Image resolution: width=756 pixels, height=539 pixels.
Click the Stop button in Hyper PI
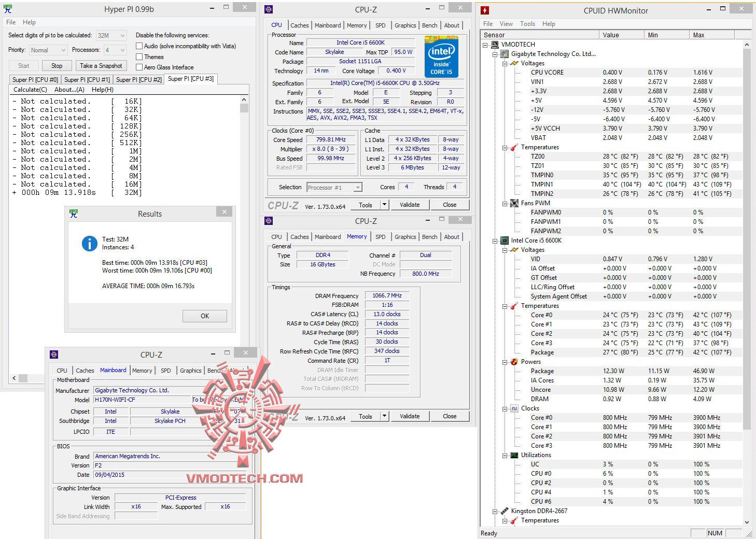[x=57, y=66]
